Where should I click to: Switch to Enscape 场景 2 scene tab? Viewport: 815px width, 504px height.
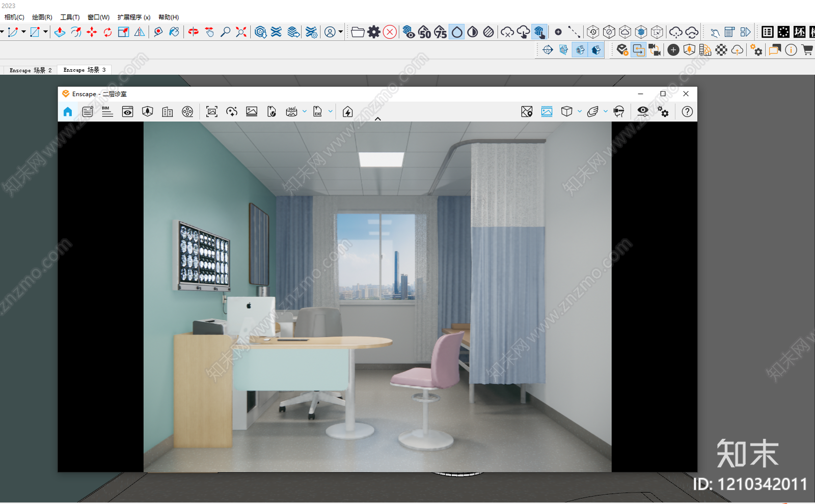point(31,70)
